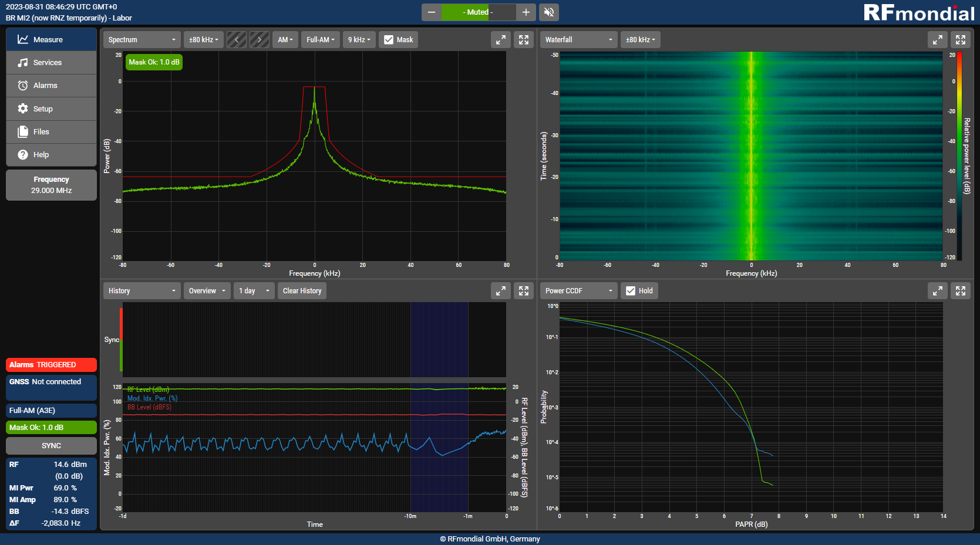Adjust the Muted volume slider bar
The image size is (980, 545).
(x=479, y=12)
